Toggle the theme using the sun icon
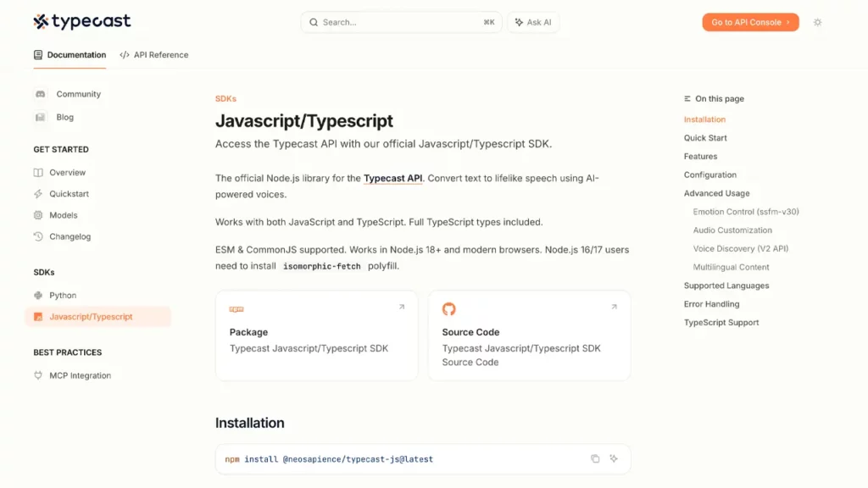Screen dimensions: 868x488 [817, 22]
